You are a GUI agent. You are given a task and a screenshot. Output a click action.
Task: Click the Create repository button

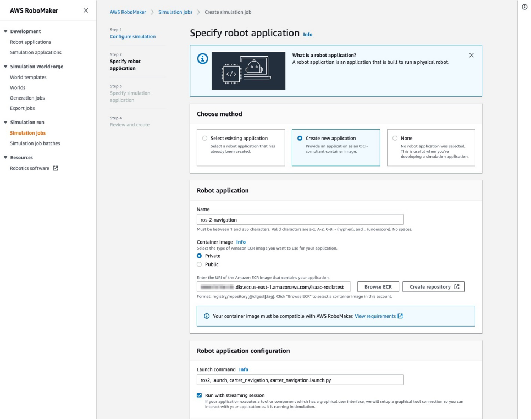[x=434, y=287]
